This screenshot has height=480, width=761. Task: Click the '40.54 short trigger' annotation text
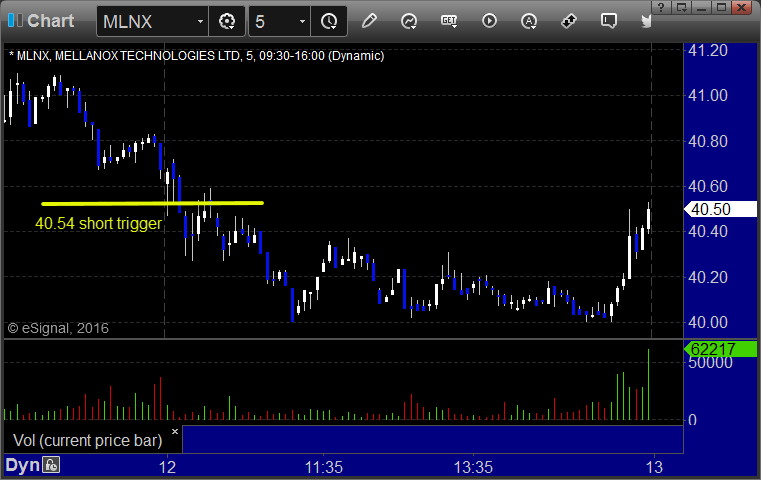(x=99, y=223)
